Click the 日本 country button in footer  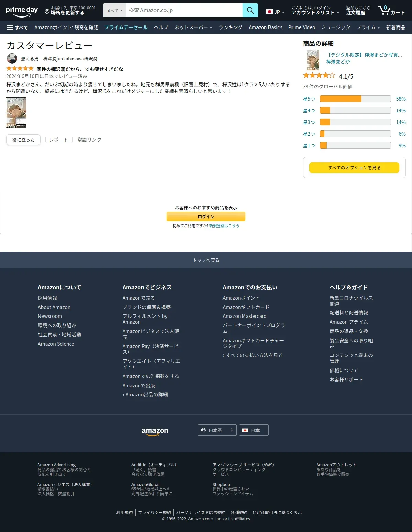click(254, 430)
